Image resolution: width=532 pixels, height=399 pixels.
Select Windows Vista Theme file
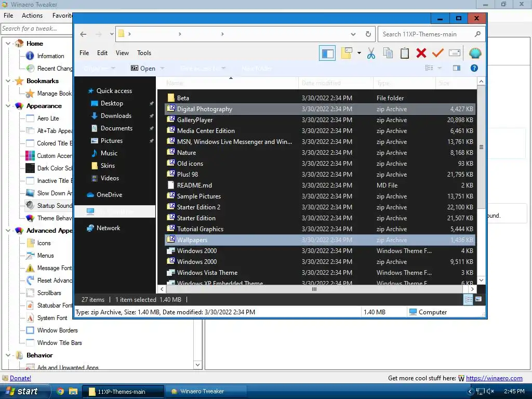coord(320,272)
